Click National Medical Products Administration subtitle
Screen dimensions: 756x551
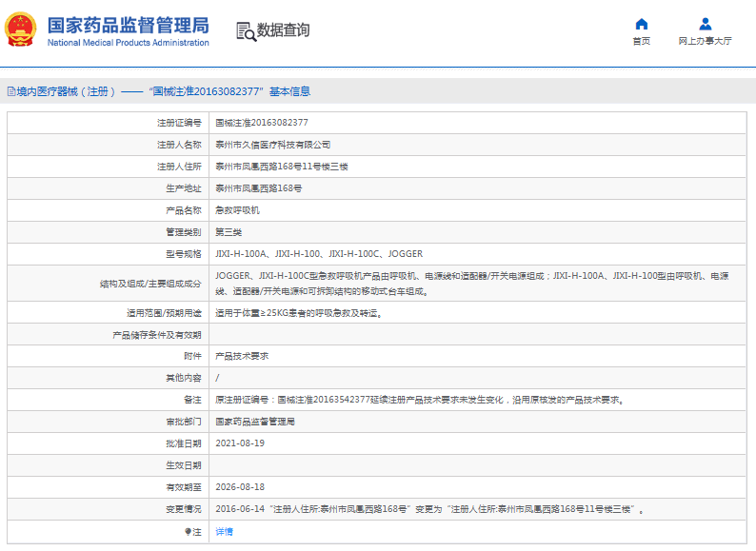click(x=128, y=43)
